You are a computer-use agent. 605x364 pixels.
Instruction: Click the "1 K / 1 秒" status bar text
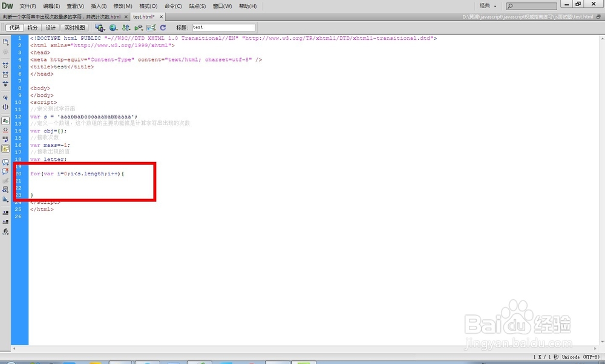[x=546, y=357]
